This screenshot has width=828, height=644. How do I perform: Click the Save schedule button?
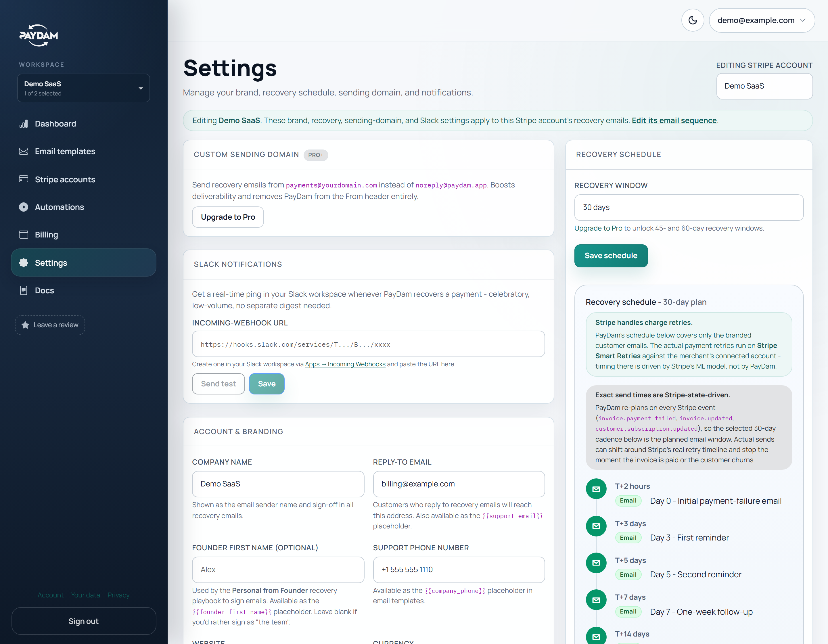(611, 256)
